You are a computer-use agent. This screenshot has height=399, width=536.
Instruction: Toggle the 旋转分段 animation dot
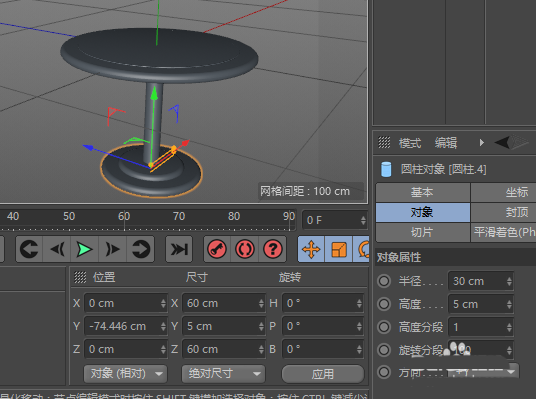[x=384, y=350]
